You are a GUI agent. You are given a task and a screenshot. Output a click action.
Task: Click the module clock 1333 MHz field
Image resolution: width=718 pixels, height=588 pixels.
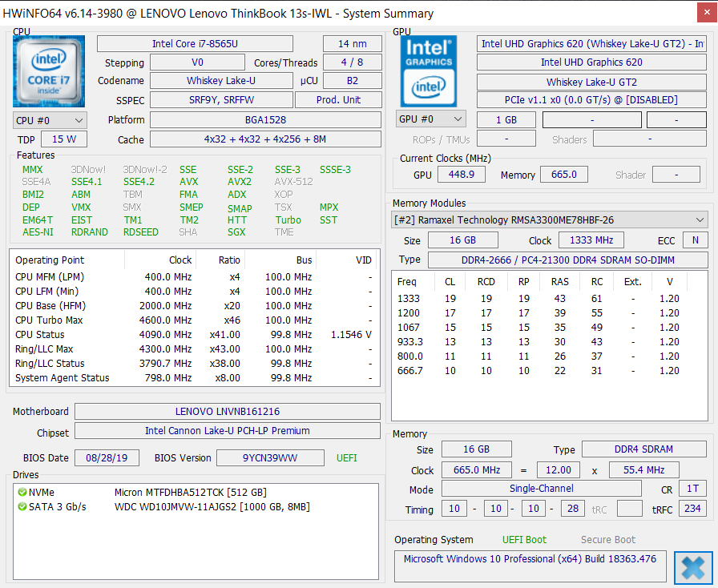pyautogui.click(x=591, y=240)
